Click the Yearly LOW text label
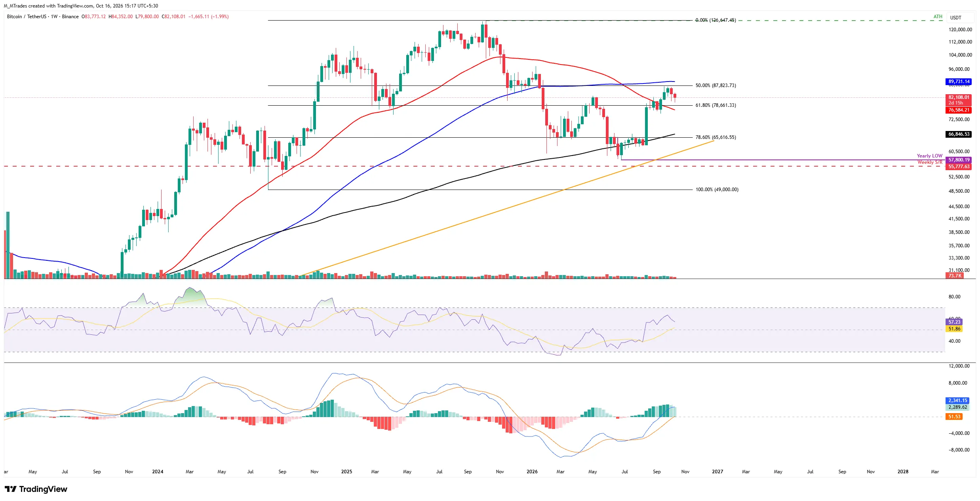 coord(929,156)
